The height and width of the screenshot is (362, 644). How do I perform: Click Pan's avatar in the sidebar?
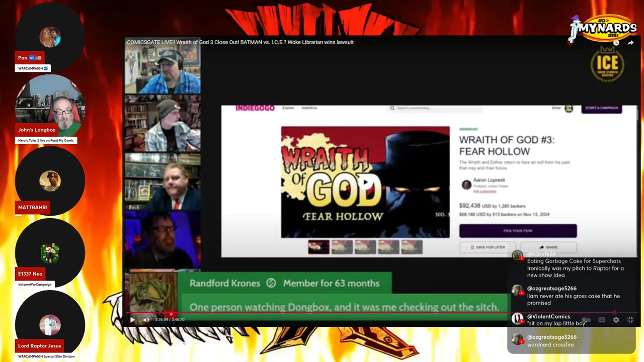[x=50, y=37]
